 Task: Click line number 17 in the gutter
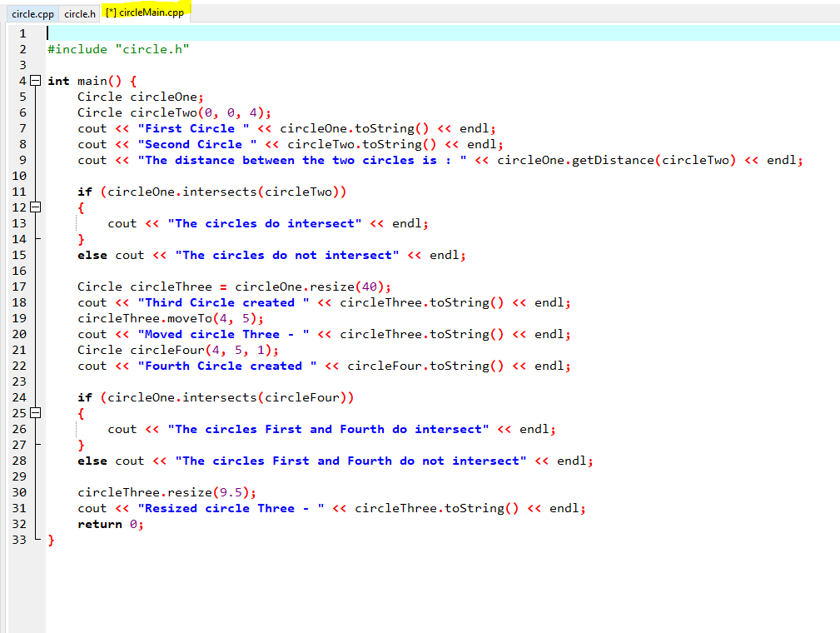click(19, 287)
